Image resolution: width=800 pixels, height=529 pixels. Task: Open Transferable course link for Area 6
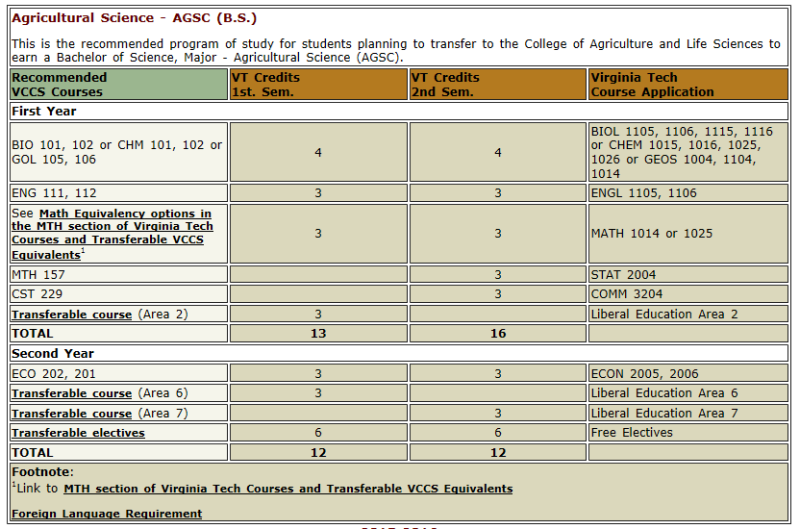(x=71, y=393)
